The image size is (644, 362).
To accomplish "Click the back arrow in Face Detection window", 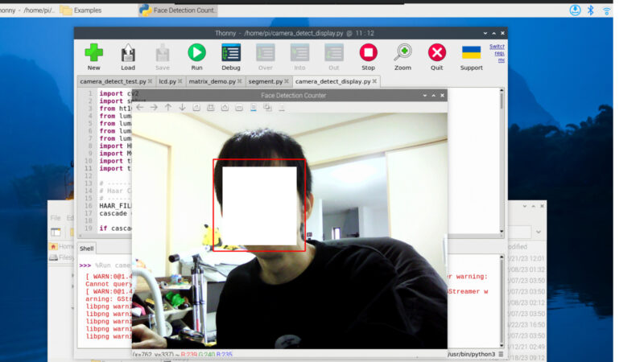I will (x=140, y=107).
